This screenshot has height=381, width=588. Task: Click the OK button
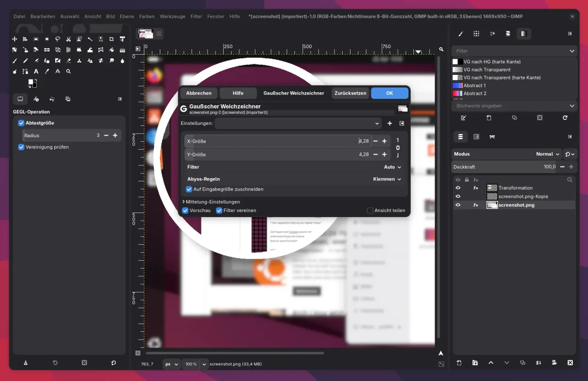point(389,93)
